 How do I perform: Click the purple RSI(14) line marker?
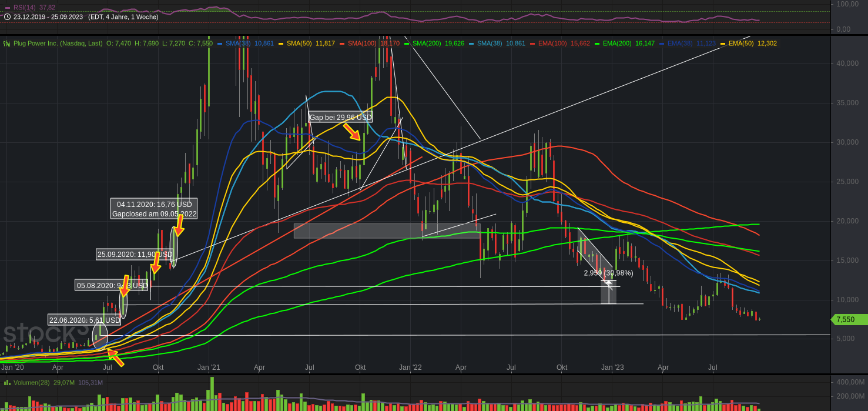[x=7, y=7]
